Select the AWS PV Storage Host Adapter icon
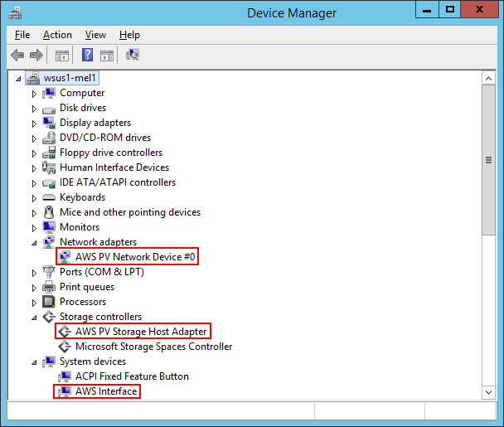Viewport: 504px width, 427px height. (x=65, y=331)
